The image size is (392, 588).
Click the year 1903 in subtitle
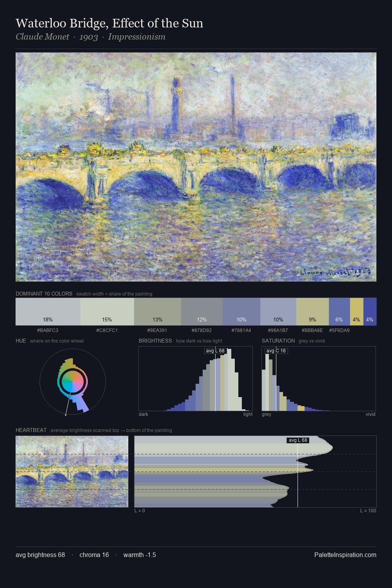click(x=89, y=37)
